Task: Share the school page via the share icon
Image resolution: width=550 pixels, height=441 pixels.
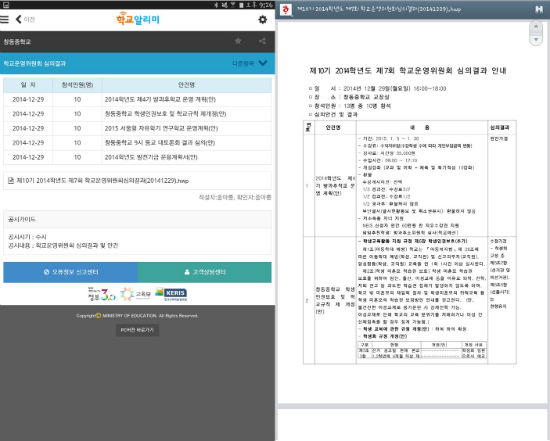Action: coord(262,41)
